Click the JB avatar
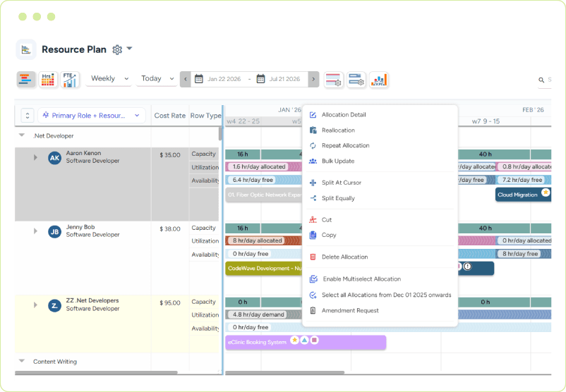Screen dimensions: 566x392 tap(54, 231)
